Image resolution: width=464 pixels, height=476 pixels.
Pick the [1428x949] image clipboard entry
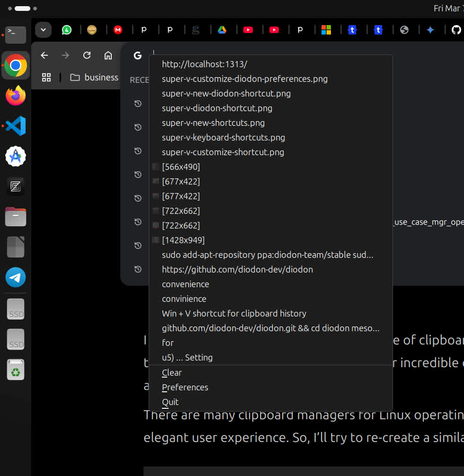point(183,240)
